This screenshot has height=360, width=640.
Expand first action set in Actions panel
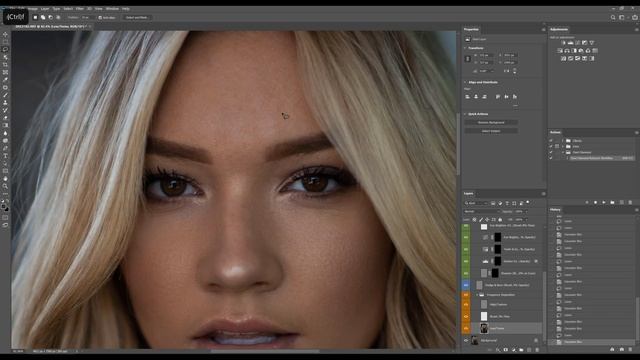[563, 140]
